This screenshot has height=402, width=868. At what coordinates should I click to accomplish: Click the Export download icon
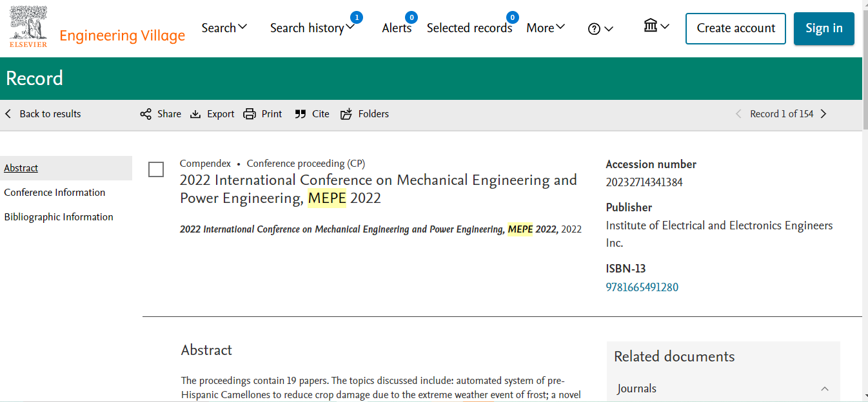pyautogui.click(x=195, y=114)
